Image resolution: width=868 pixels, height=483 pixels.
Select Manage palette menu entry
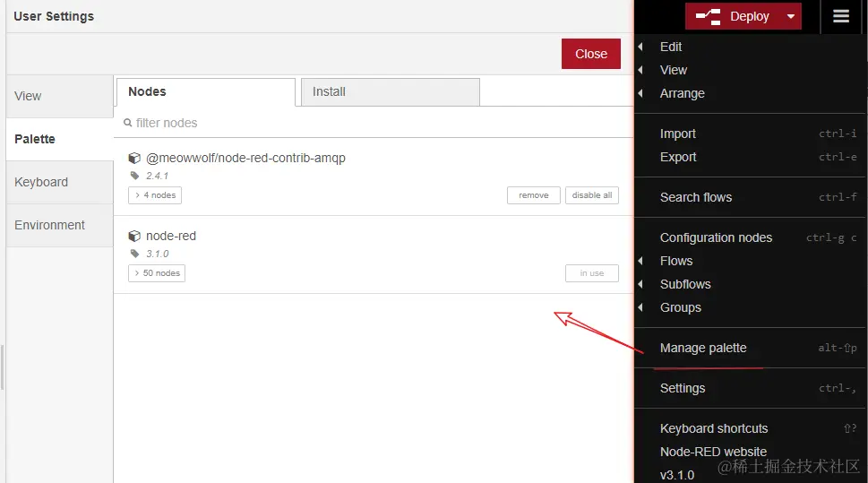750,348
